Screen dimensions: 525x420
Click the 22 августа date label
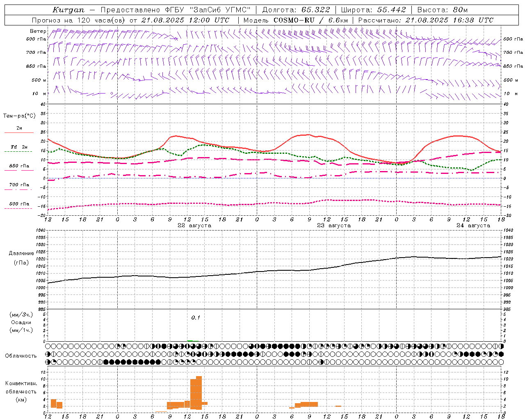[x=194, y=226]
